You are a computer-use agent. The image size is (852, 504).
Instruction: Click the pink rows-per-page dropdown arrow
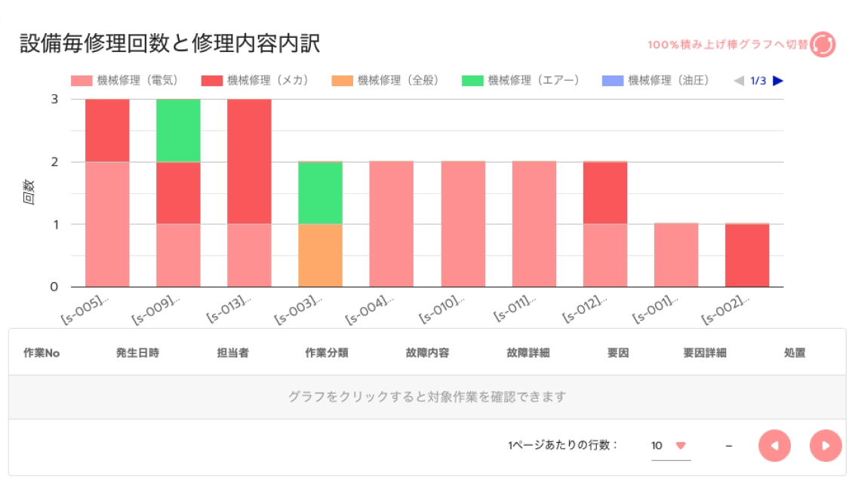tap(680, 446)
